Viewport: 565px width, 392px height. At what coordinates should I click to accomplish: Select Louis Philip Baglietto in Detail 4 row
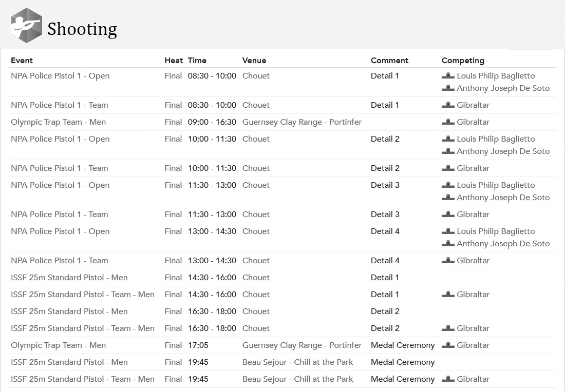(496, 231)
